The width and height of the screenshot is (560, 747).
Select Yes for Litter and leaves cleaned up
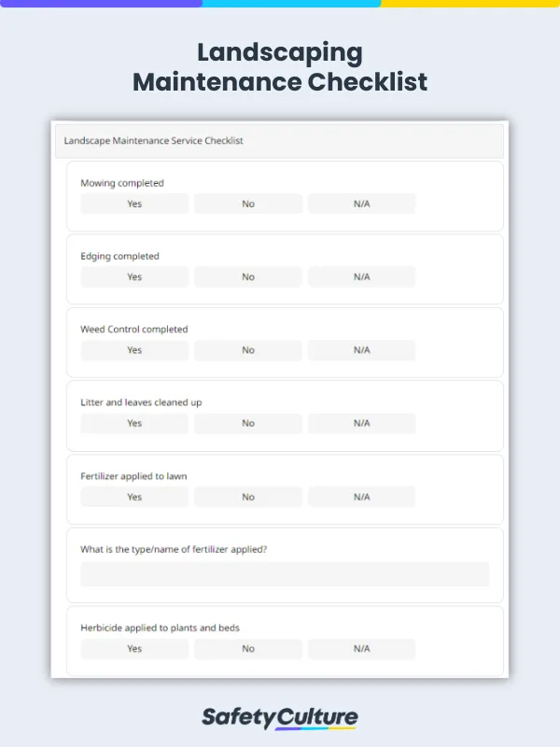pos(133,423)
